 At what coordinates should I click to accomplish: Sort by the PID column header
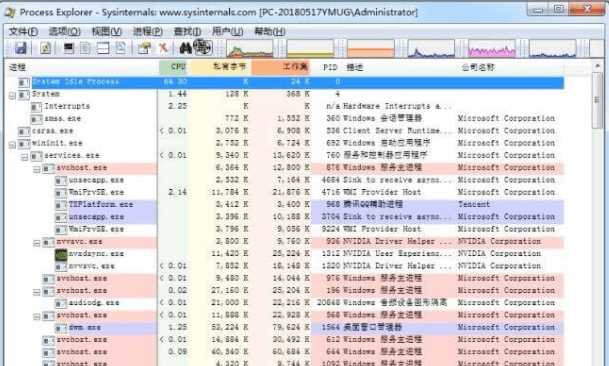[329, 67]
